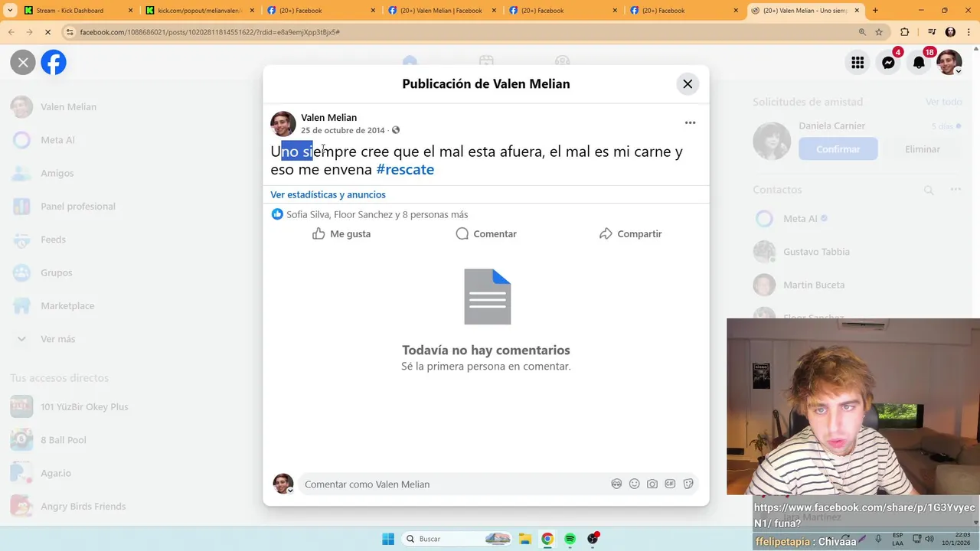Click the public audience globe icon
This screenshot has height=551, width=980.
tap(396, 130)
